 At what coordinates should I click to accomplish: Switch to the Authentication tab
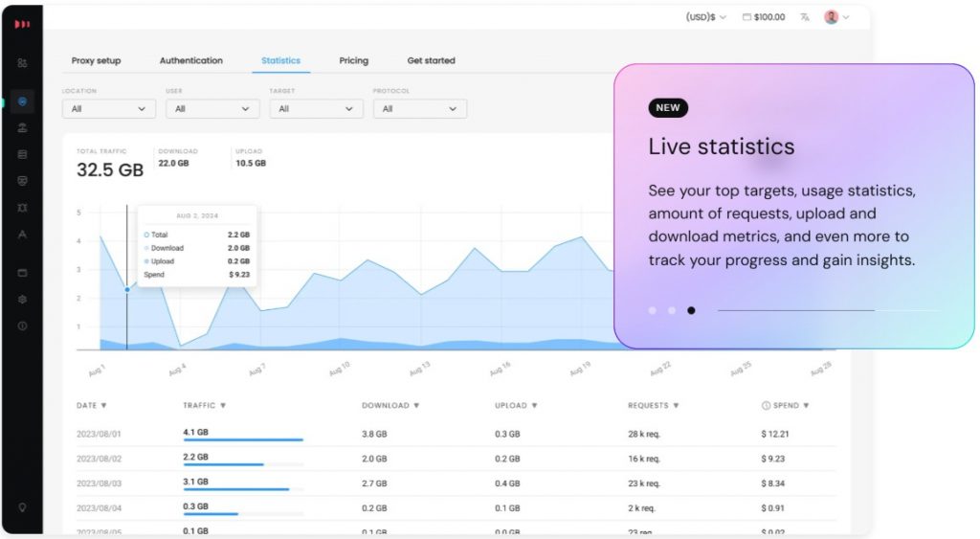(191, 60)
